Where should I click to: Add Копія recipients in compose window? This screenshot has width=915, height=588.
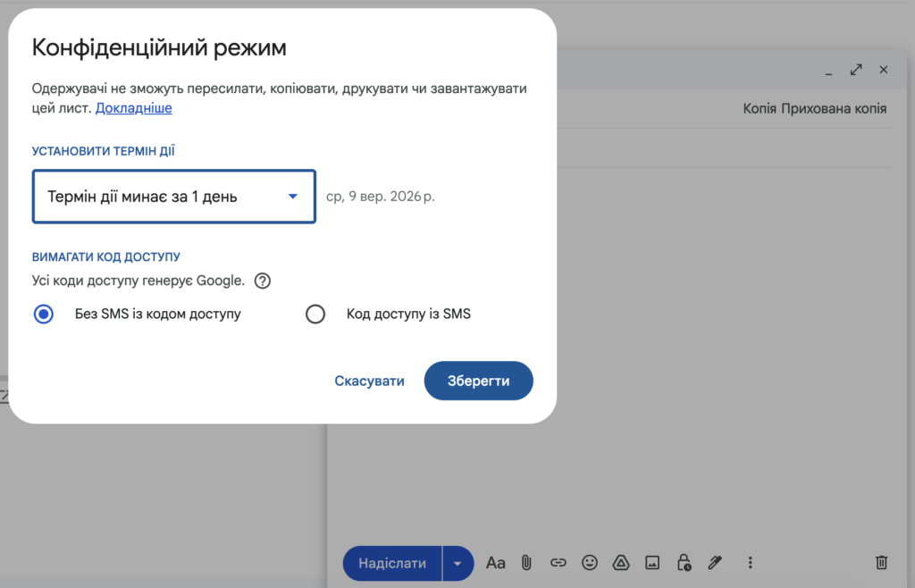pos(760,109)
